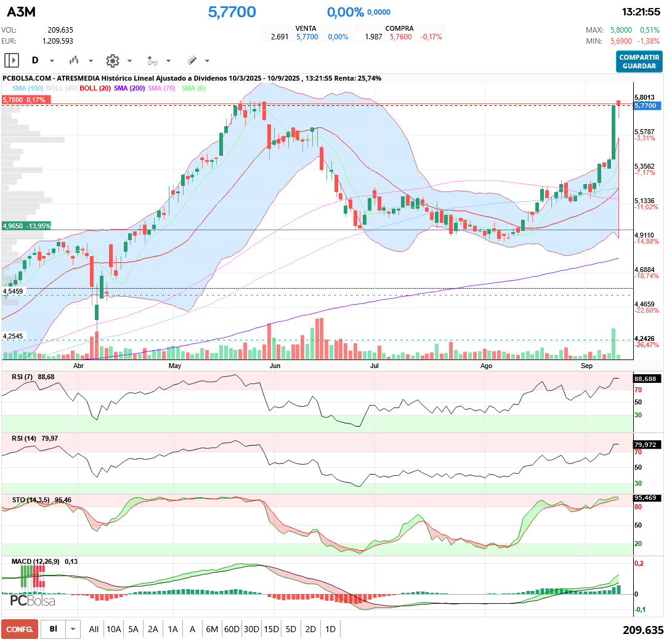Expand the drawing tools dropdown arrow

pos(208,61)
